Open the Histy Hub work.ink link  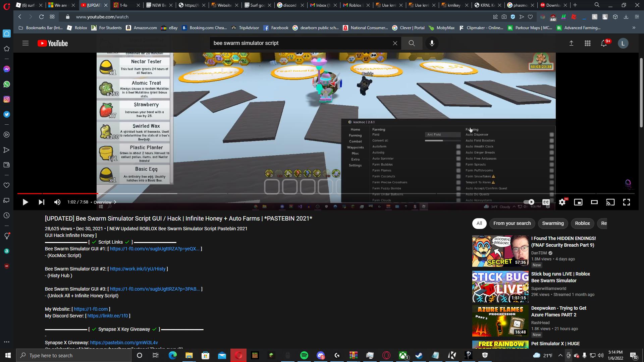(x=138, y=269)
